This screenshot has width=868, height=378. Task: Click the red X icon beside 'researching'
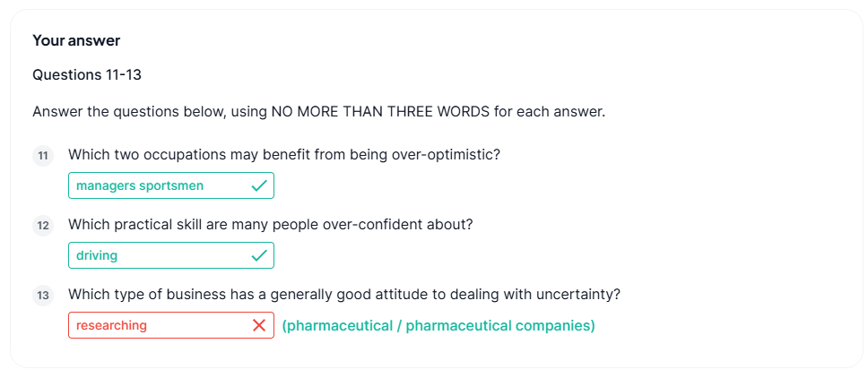tap(259, 325)
